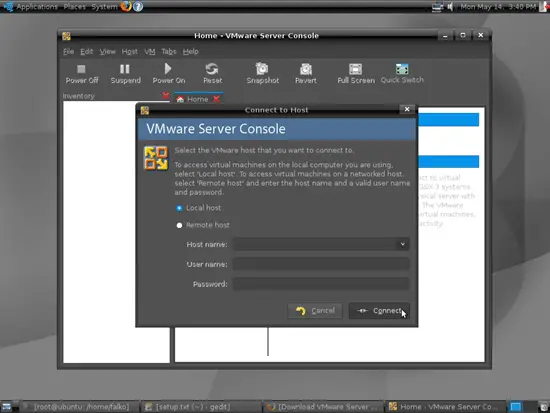Close the Inventory panel with red X
Viewport: 550px width, 413px height.
point(166,95)
